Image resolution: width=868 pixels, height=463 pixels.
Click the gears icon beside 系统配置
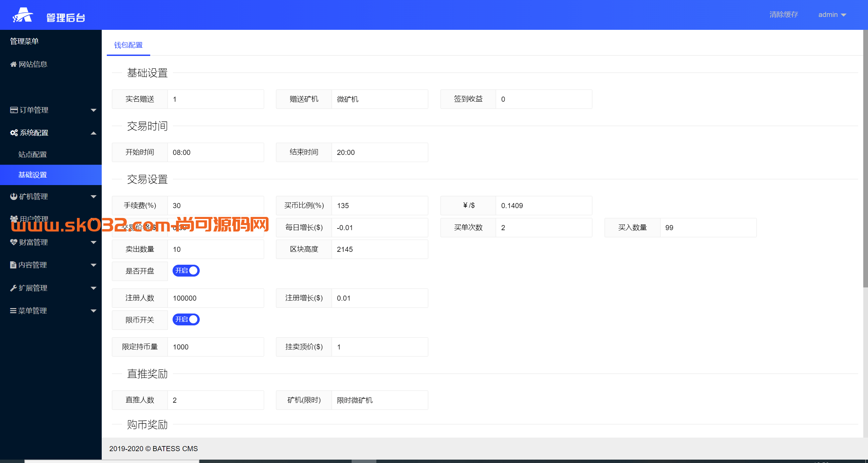point(14,133)
